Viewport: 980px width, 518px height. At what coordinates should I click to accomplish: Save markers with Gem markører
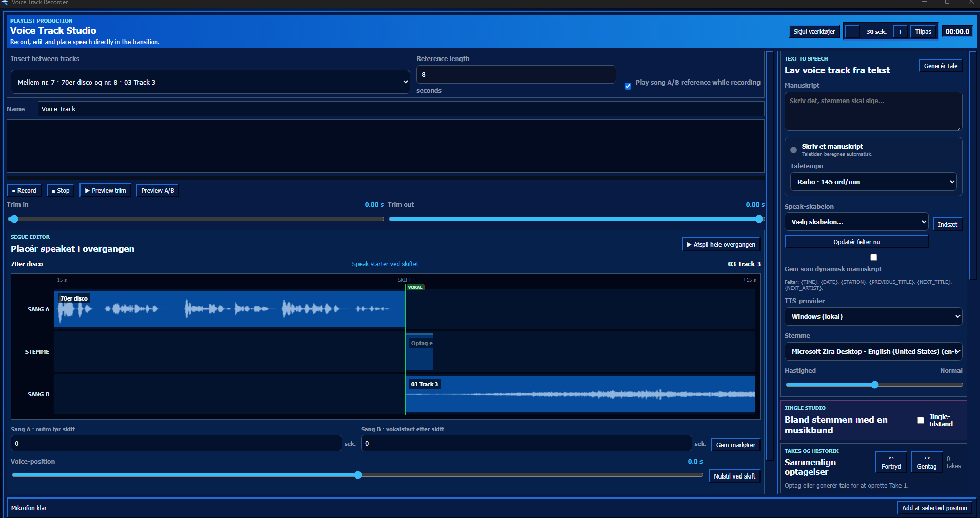[735, 445]
